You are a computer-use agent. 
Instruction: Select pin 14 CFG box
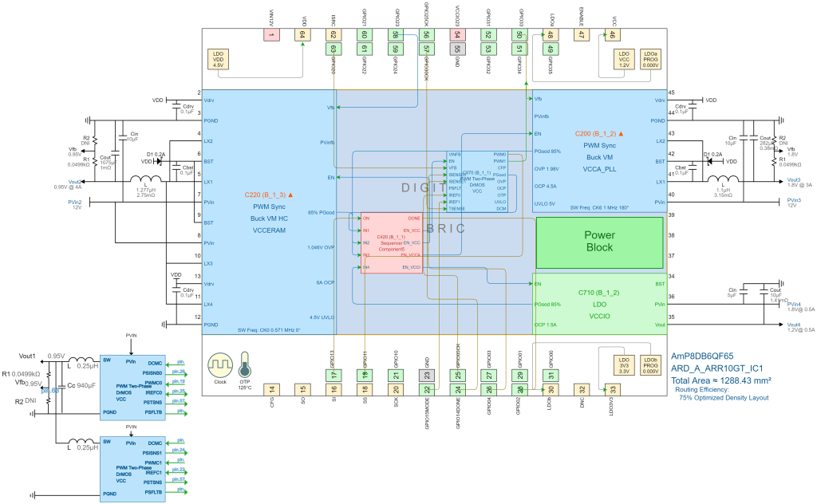pos(271,389)
